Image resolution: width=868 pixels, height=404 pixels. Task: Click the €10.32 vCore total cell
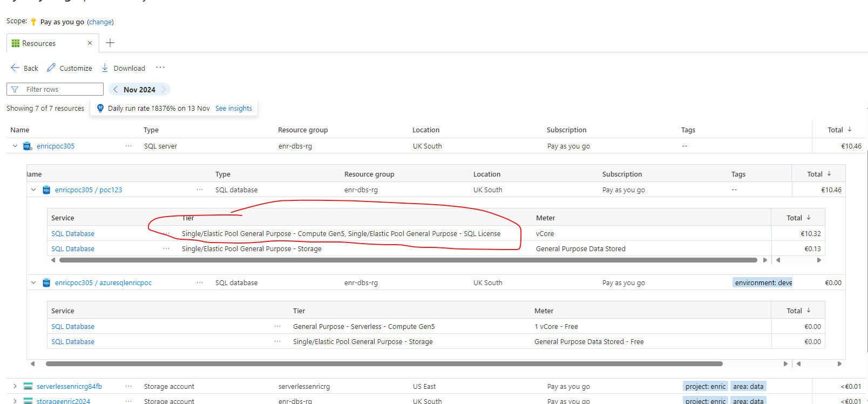810,233
